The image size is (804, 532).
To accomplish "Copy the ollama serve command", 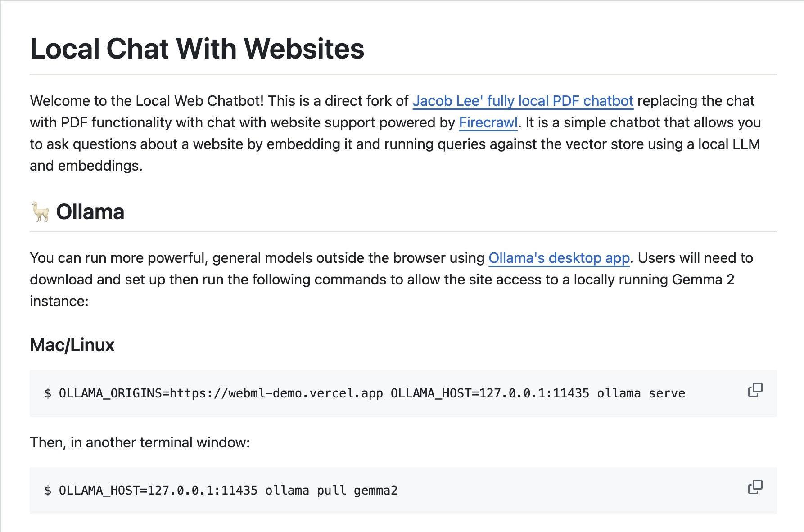I will [x=755, y=390].
